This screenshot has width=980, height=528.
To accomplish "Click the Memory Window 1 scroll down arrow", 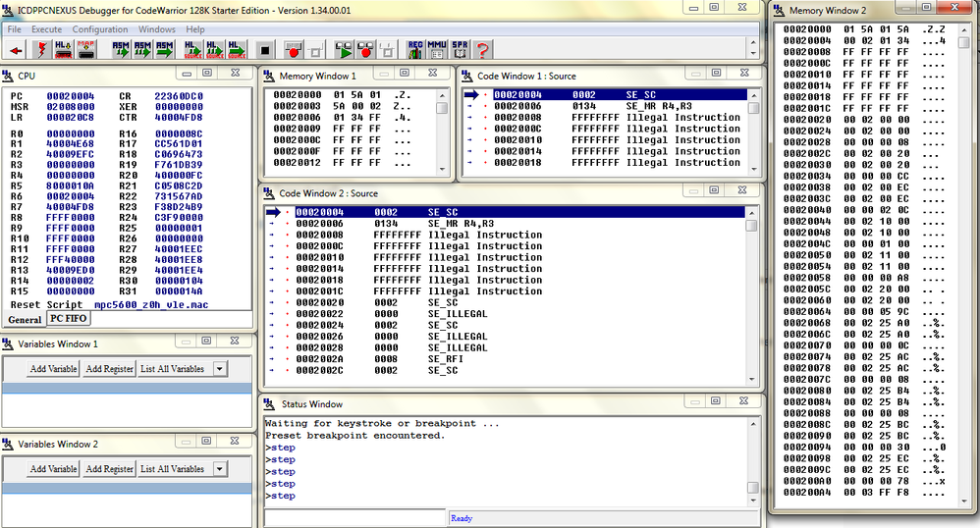I will point(442,169).
